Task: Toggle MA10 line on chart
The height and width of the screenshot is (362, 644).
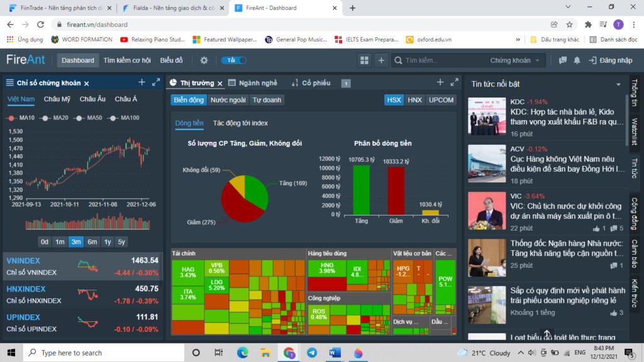Action: 21,118
